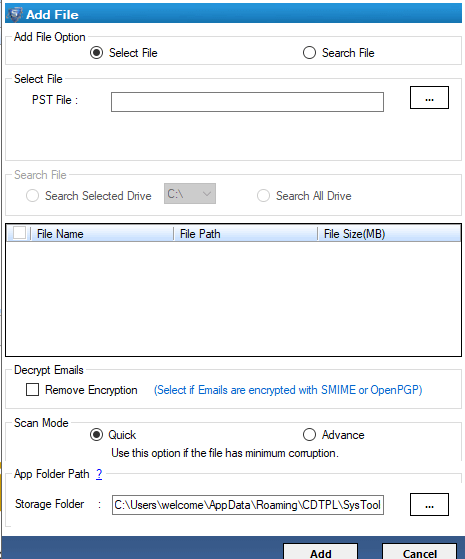The image size is (465, 559).
Task: Enable the Remove Encryption checkbox
Action: [32, 390]
